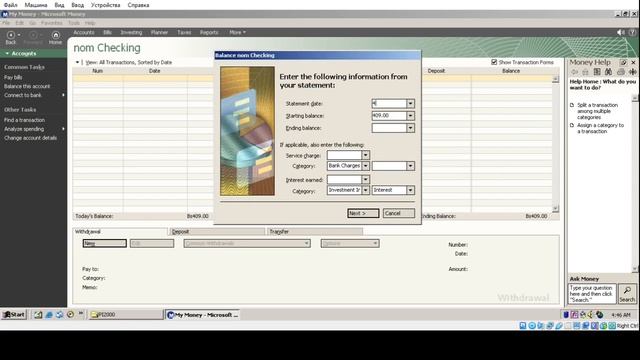
Task: Open the Investing navigation tab
Action: pyautogui.click(x=131, y=32)
